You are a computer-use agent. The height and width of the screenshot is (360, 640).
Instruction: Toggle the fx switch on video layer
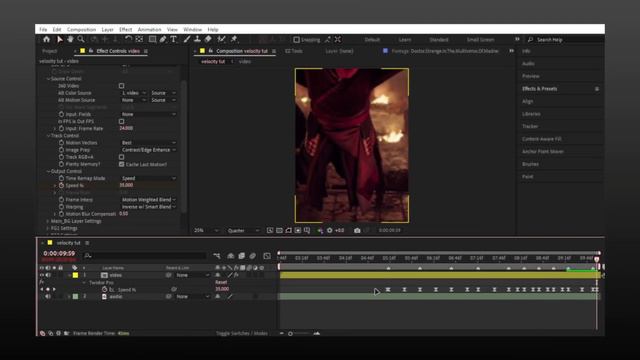[x=236, y=275]
